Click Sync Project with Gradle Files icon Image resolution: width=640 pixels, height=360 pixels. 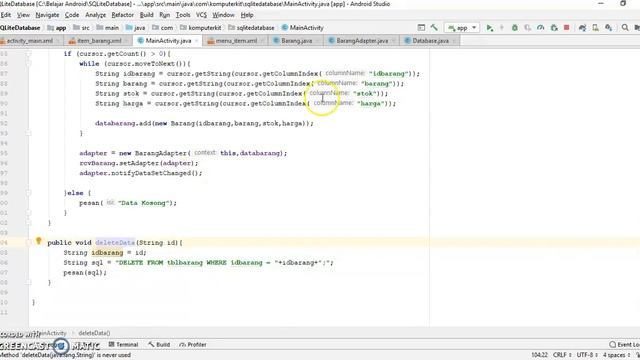(582, 28)
